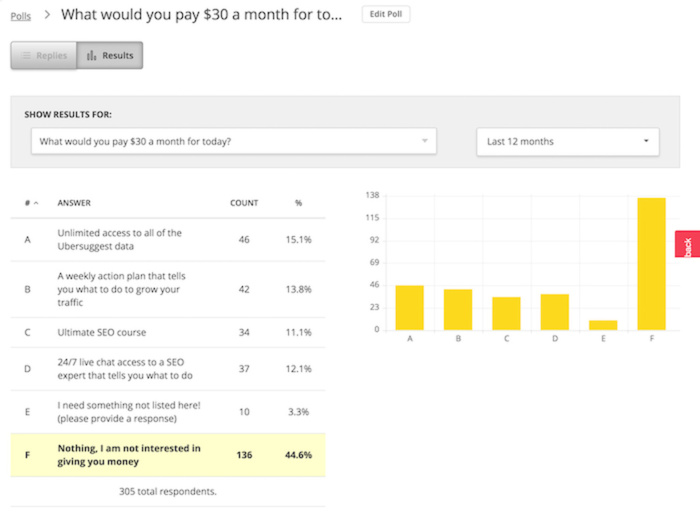Viewport: 700px width, 514px height.
Task: Open the Results tab
Action: [x=110, y=56]
